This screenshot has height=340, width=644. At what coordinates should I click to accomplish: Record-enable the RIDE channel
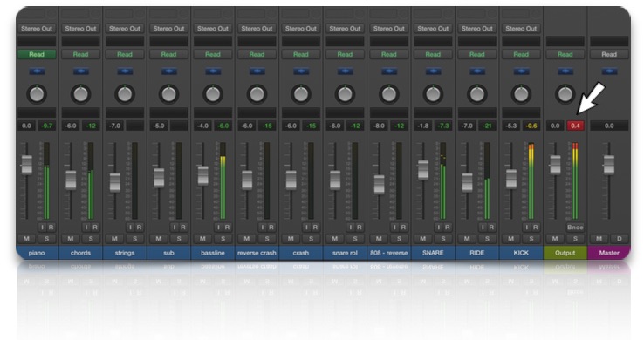coord(491,228)
